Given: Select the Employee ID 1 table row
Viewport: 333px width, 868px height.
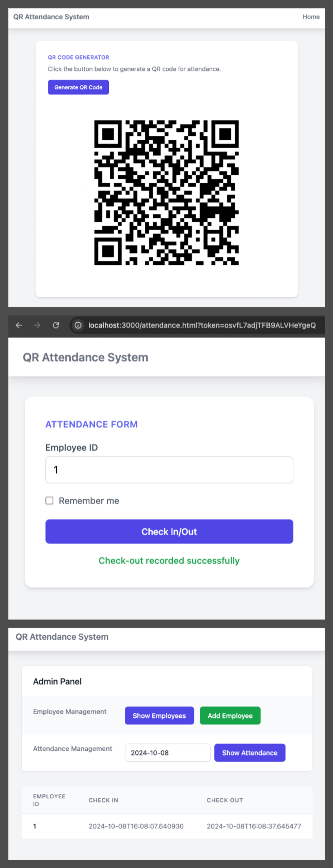Looking at the screenshot, I should click(x=167, y=826).
